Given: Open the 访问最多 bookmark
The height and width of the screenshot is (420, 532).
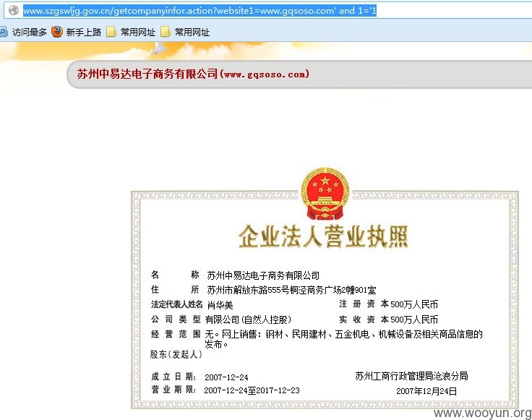Looking at the screenshot, I should tap(29, 33).
